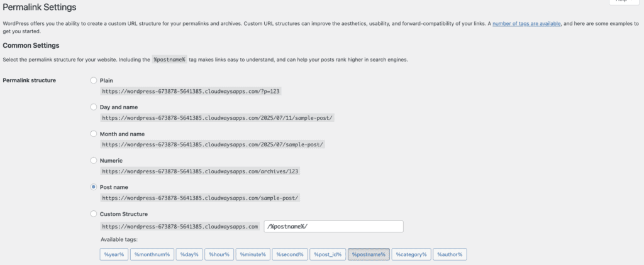Screen dimensions: 644x265
Task: Click the example URL ending /2025/07/11/sample-post/
Action: click(x=218, y=118)
